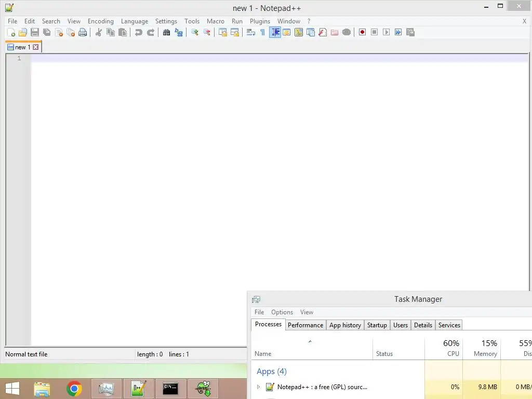Screen dimensions: 532x399
Task: Click the Synchronize Horizontal Scrolling icon
Action: point(234,32)
